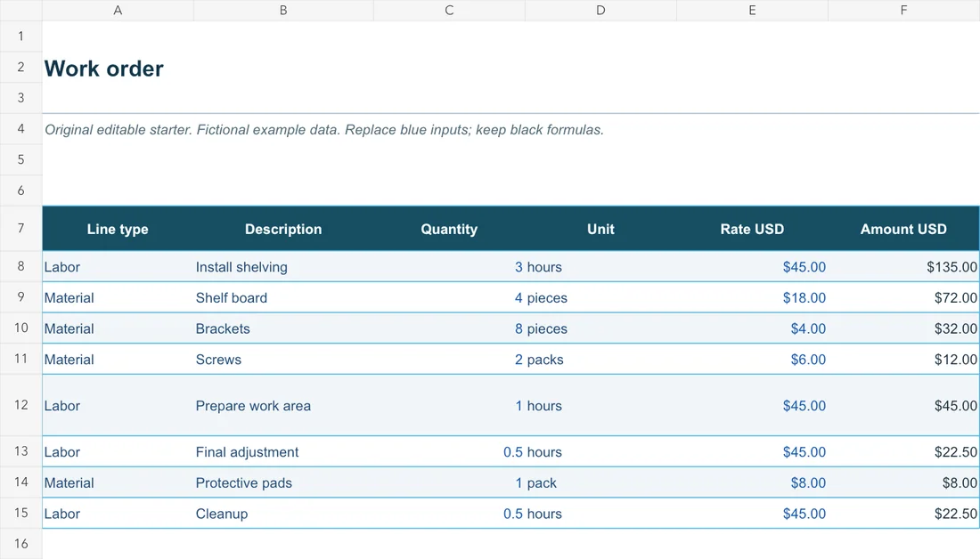Click the $18.00 rate cell
This screenshot has width=980, height=559.
[752, 297]
